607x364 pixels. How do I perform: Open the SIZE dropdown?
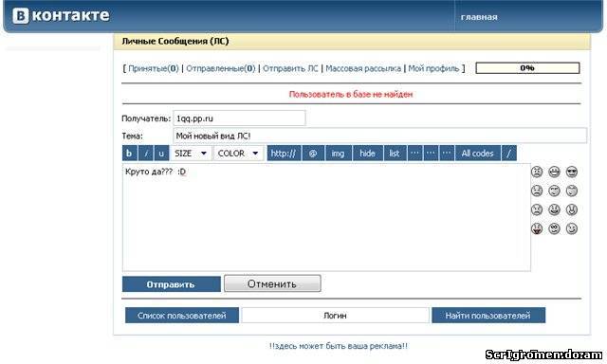click(x=191, y=154)
